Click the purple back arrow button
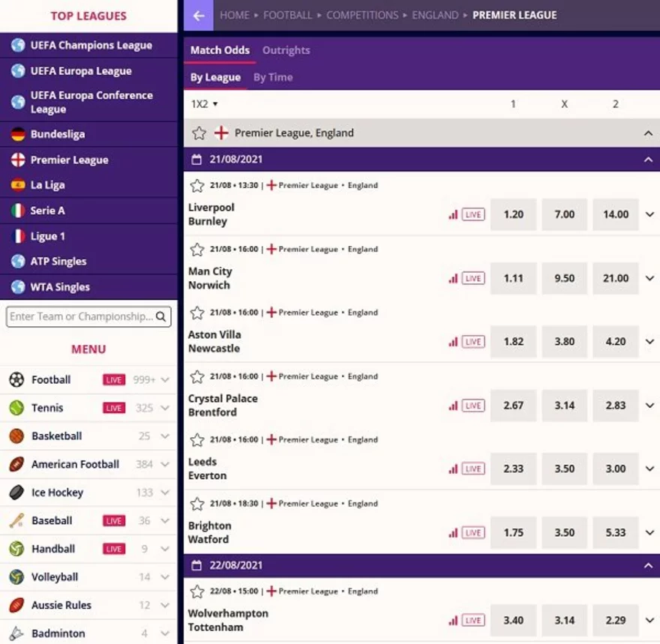The height and width of the screenshot is (644, 660). coord(198,15)
